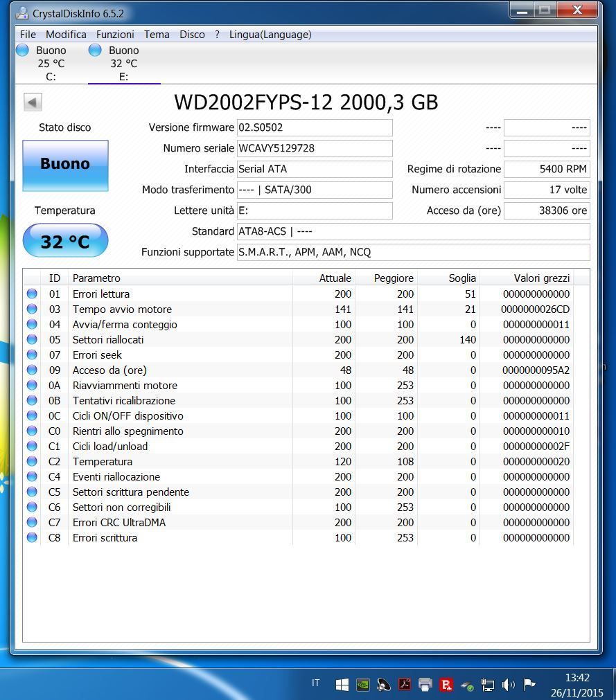Screen dimensions: 616x700
Task: Click the status orb for Errori lettura
Action: pyautogui.click(x=32, y=294)
